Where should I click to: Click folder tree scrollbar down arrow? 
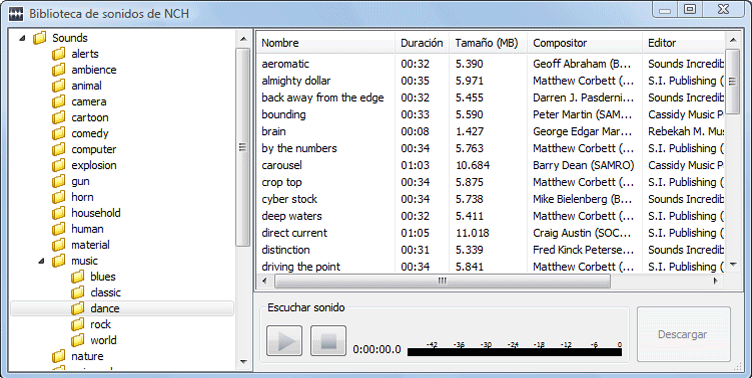pyautogui.click(x=243, y=362)
